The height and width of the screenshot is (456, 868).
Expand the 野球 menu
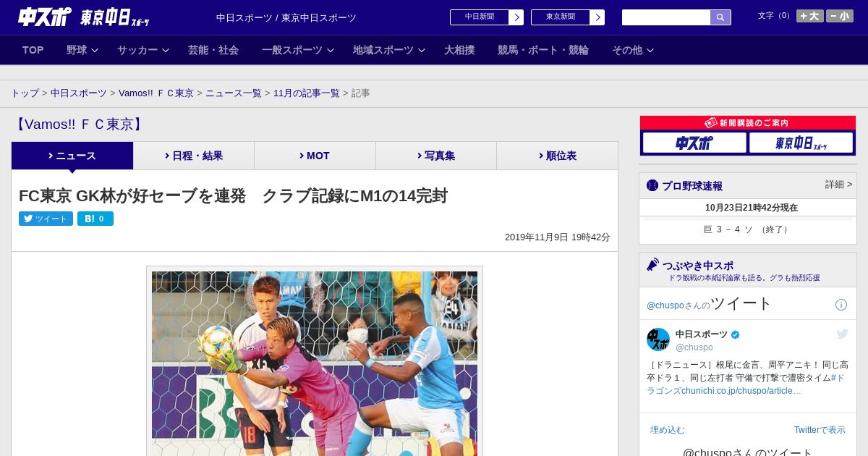pos(82,50)
